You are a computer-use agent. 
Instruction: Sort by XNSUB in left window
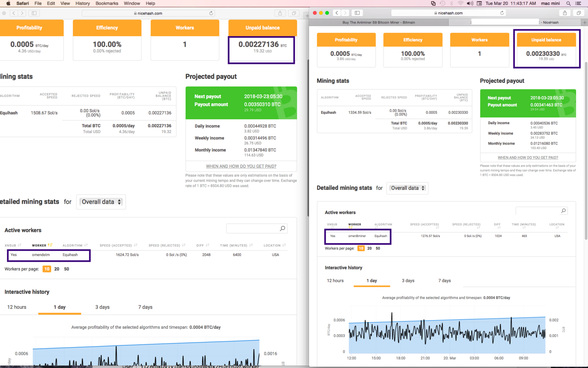point(13,245)
